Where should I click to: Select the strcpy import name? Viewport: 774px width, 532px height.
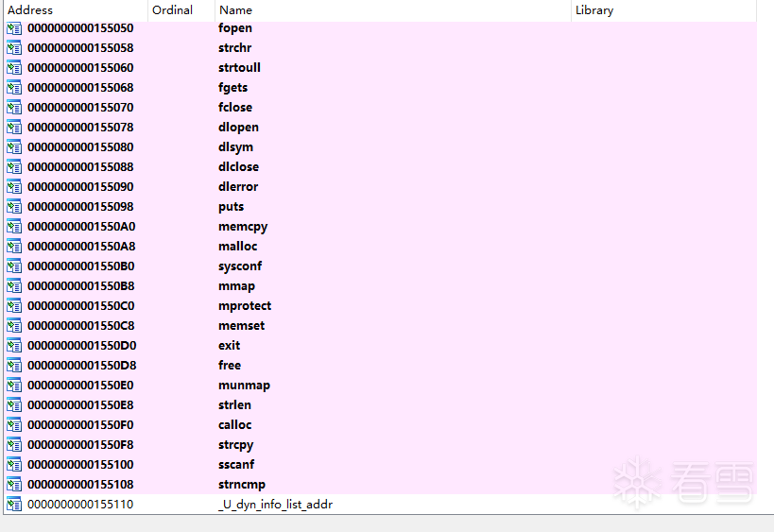235,445
